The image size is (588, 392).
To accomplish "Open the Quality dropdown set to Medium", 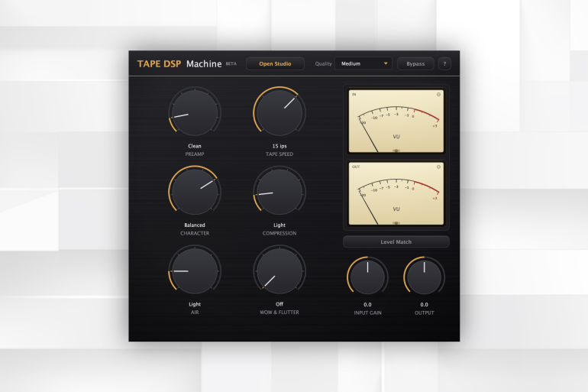I will (x=363, y=63).
